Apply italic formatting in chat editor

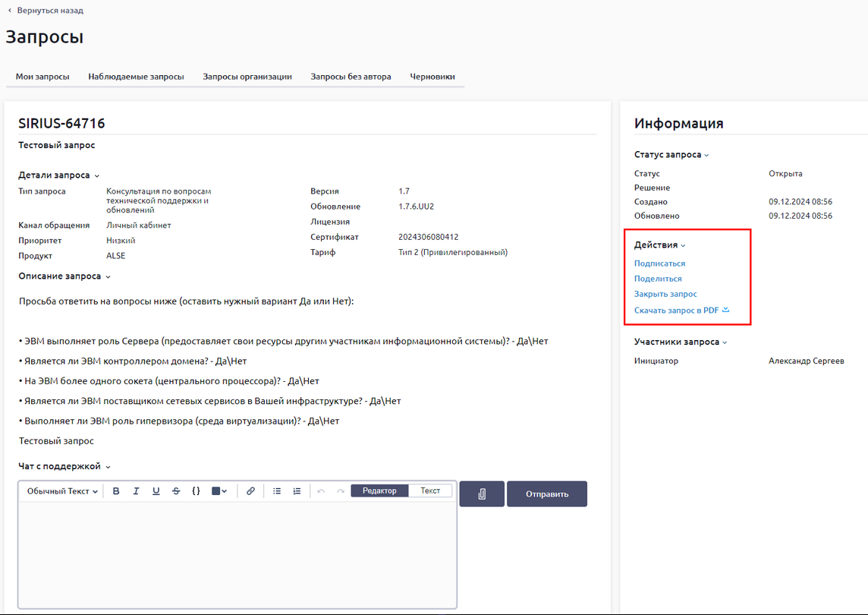coord(136,491)
